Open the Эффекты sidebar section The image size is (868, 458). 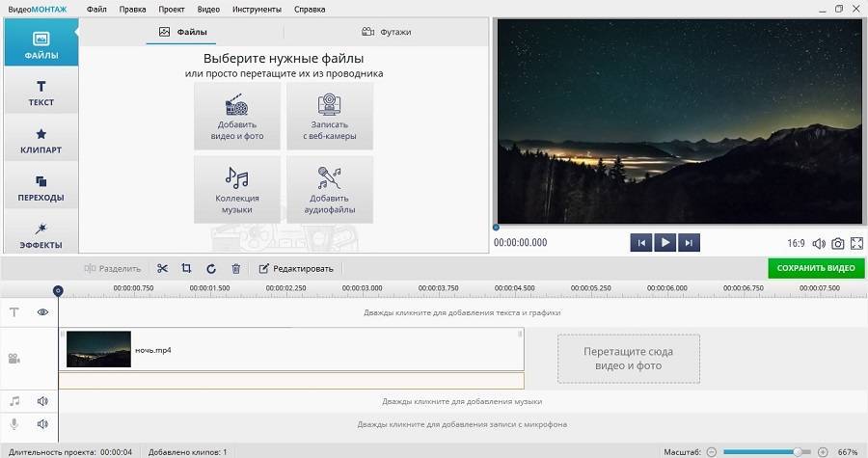(x=41, y=234)
